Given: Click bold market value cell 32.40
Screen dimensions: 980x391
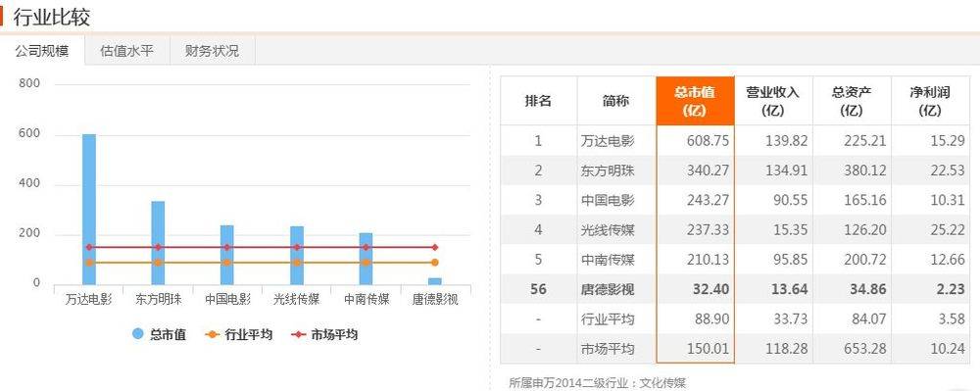Looking at the screenshot, I should coord(711,290).
